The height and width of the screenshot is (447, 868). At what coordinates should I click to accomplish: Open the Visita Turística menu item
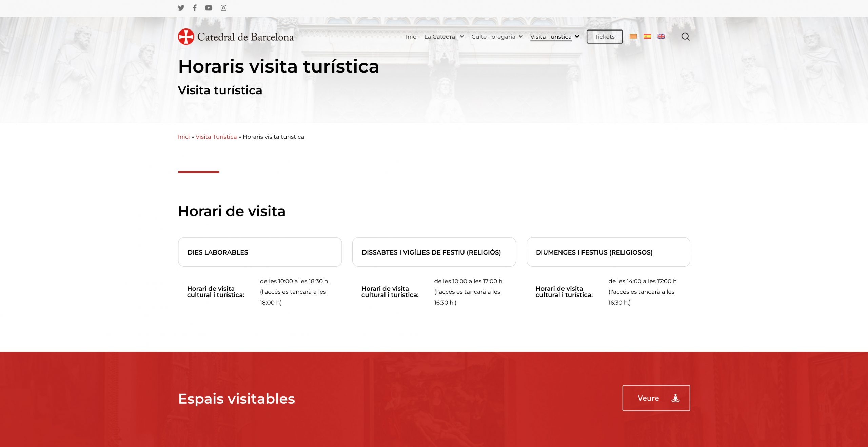click(551, 37)
